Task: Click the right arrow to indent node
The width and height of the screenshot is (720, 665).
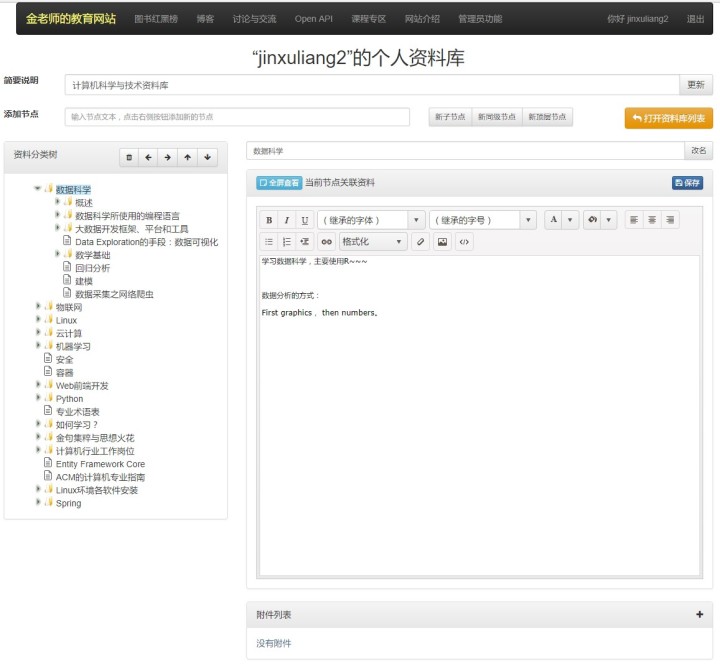Action: 168,157
